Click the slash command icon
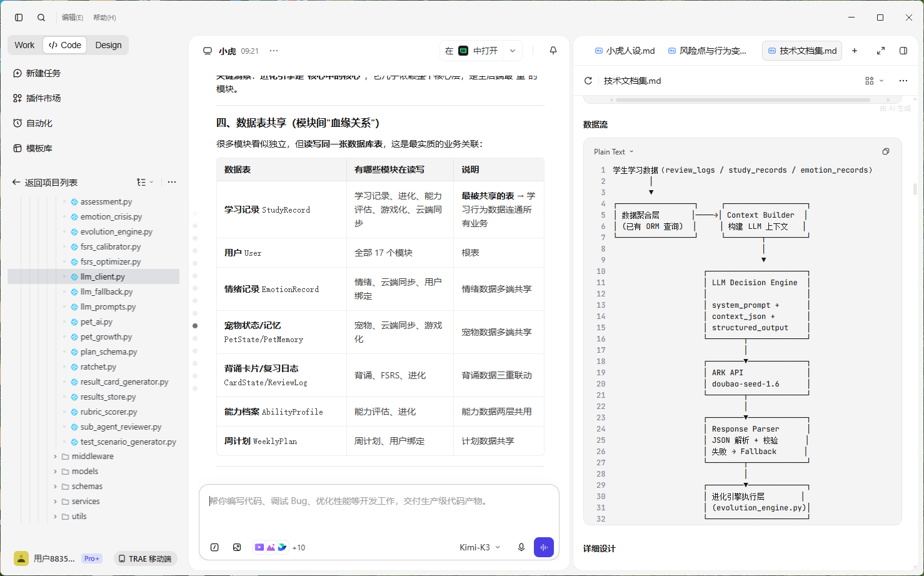 [214, 547]
